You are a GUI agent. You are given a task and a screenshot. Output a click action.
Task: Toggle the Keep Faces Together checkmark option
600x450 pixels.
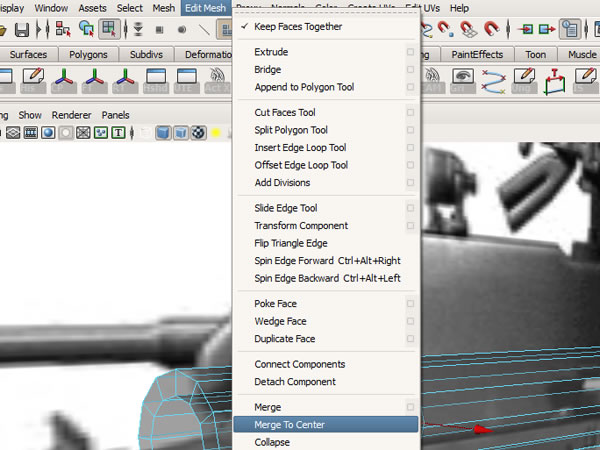point(298,26)
